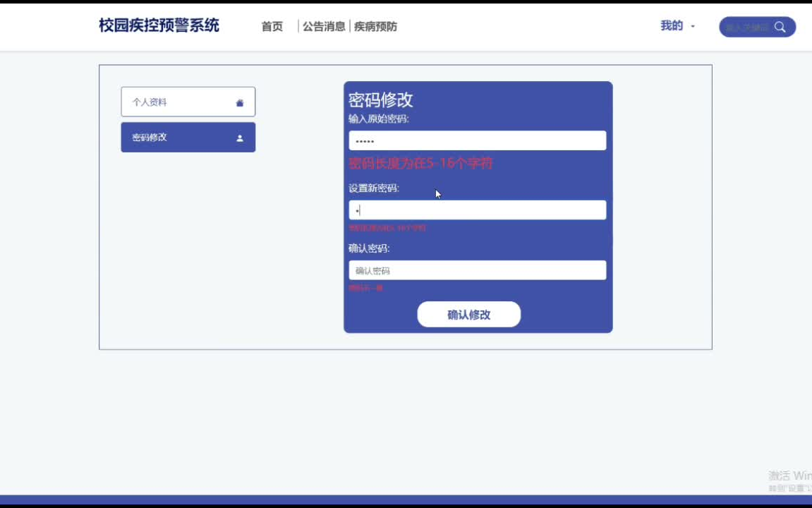The height and width of the screenshot is (508, 812).
Task: Click the 校园疾控预警系统 logo link
Action: point(157,25)
